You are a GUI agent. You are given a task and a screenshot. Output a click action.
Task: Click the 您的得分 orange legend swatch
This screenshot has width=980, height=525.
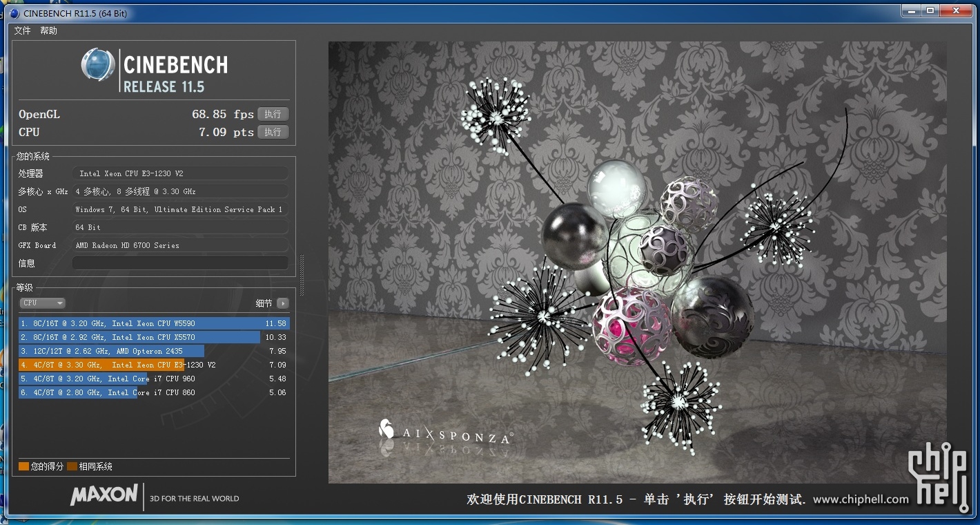[23, 466]
